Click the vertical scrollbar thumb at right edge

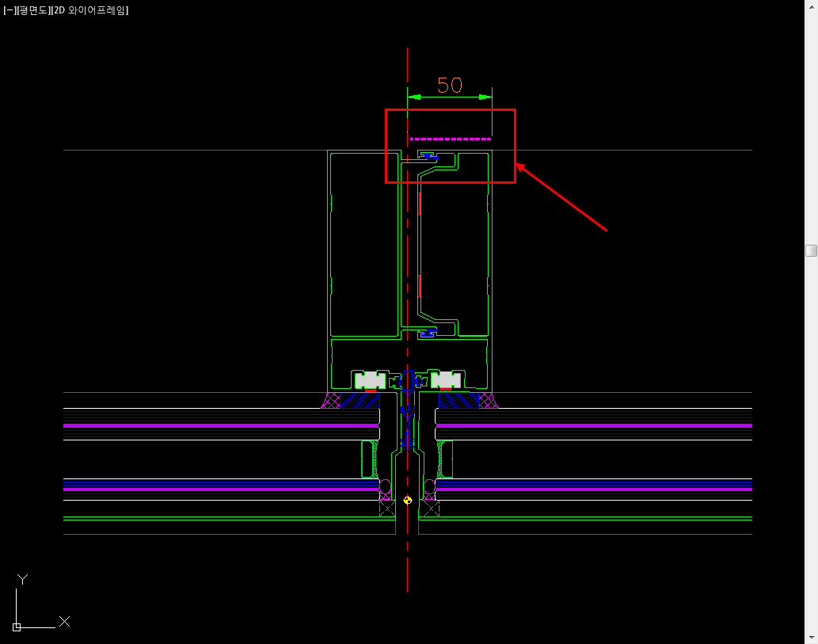point(811,251)
